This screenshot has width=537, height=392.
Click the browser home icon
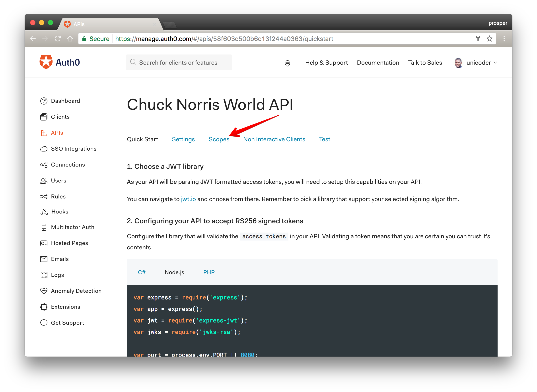coord(70,39)
